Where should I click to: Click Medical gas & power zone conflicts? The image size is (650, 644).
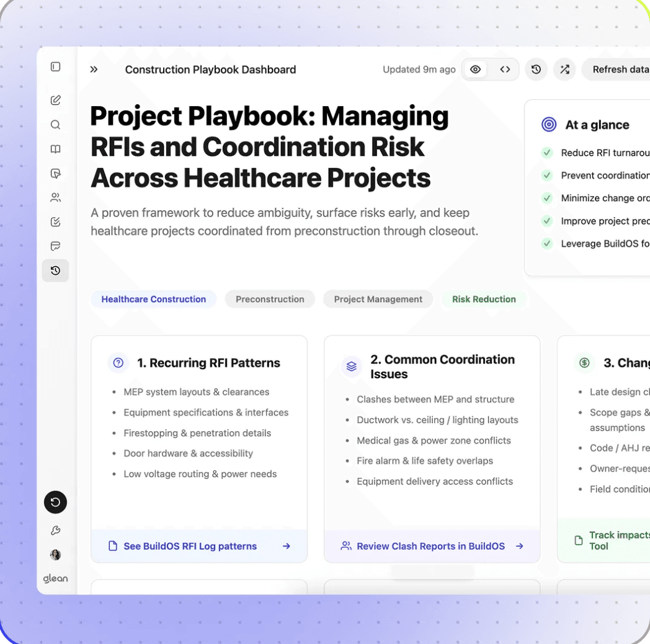pos(434,441)
